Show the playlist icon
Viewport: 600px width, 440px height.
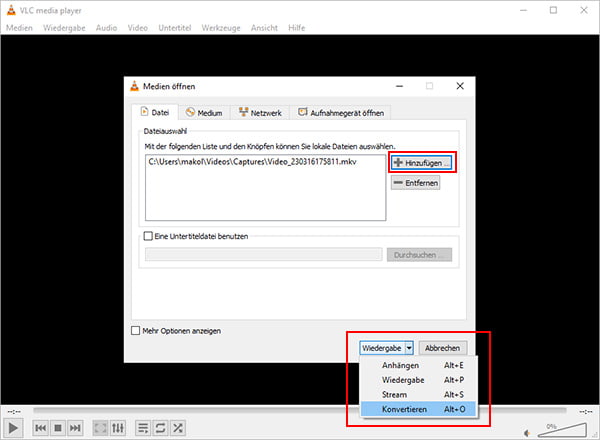tap(143, 428)
